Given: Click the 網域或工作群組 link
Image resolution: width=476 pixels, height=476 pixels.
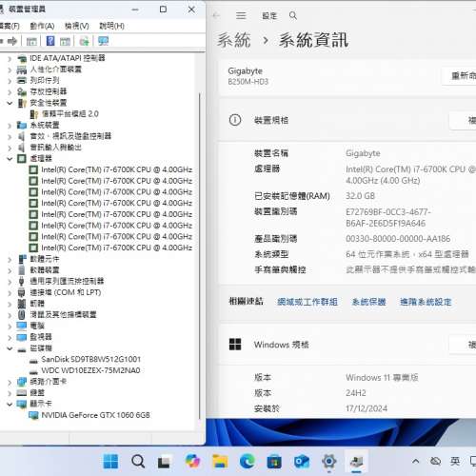Looking at the screenshot, I should pyautogui.click(x=307, y=302).
